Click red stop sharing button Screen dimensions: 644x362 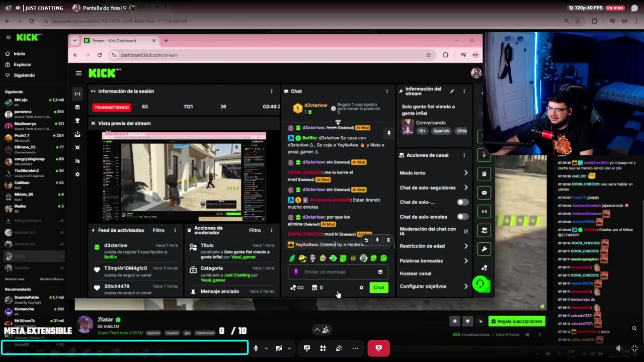pos(378,348)
